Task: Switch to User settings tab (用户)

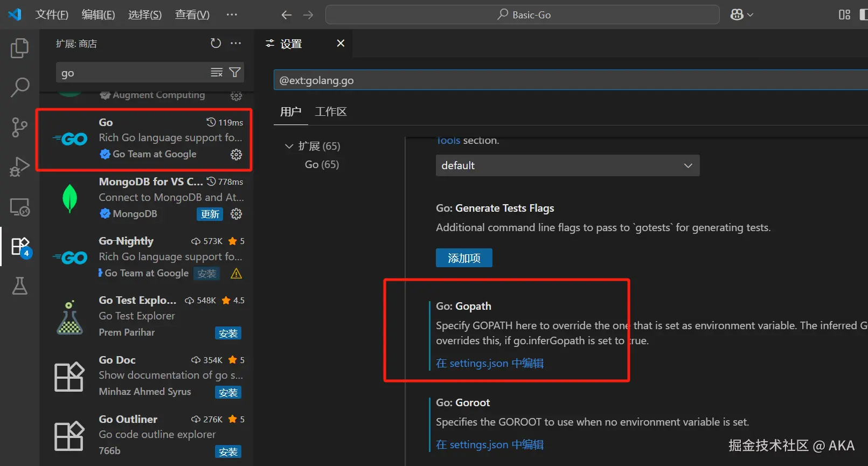Action: [x=290, y=112]
